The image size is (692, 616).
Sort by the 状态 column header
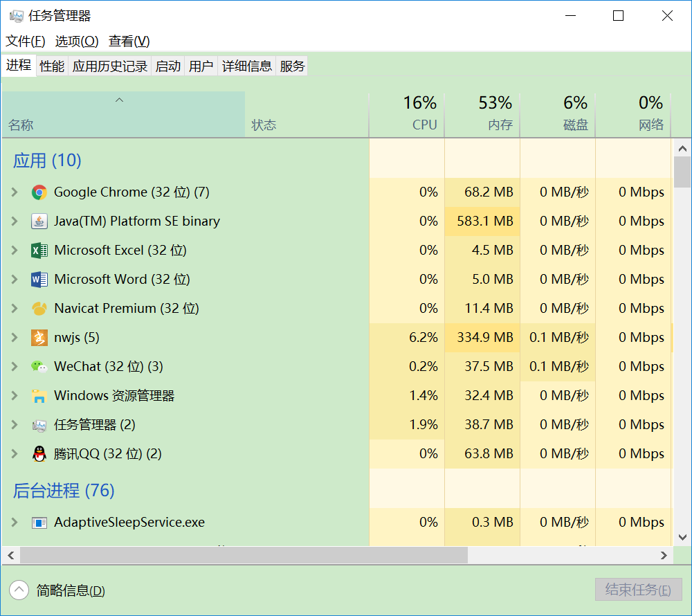click(307, 115)
